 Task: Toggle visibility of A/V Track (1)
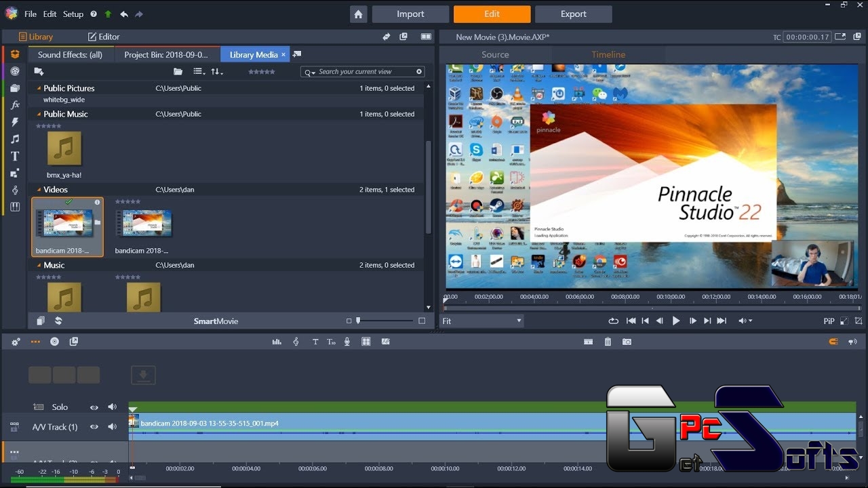tap(94, 427)
